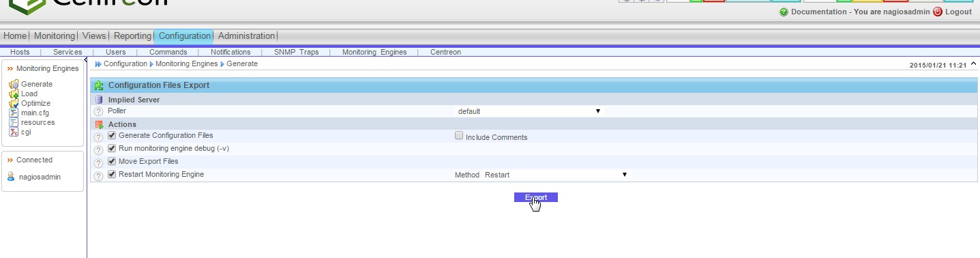Open the Poller default dropdown
This screenshot has height=258, width=980.
point(529,111)
